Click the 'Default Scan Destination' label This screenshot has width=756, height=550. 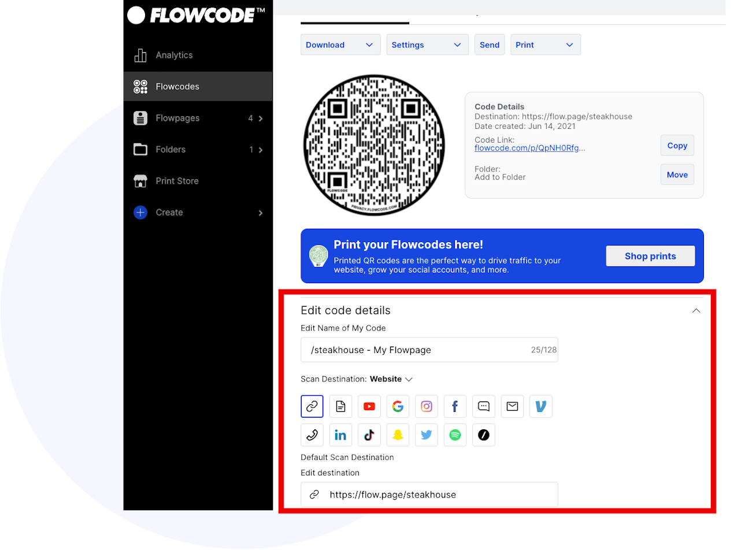pos(347,458)
